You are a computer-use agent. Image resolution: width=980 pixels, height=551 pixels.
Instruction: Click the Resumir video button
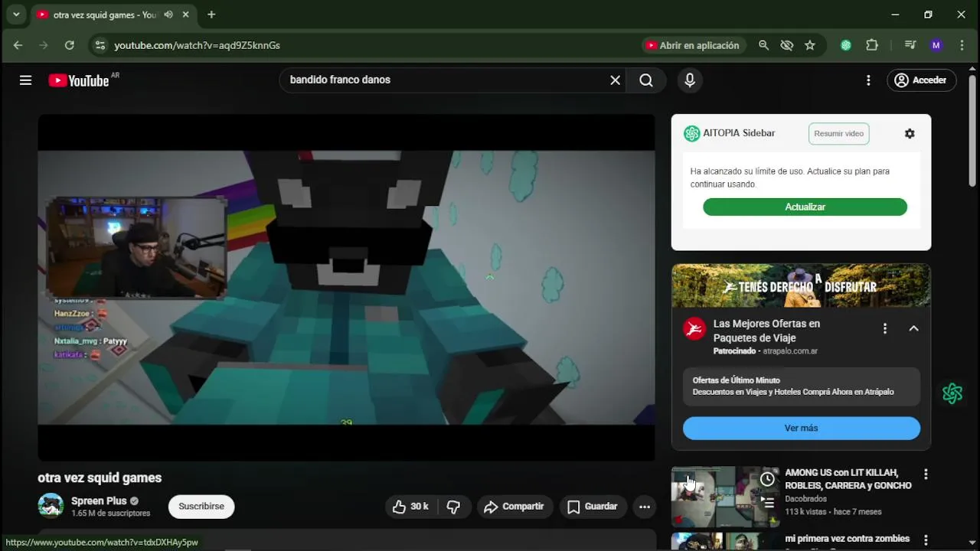tap(838, 134)
